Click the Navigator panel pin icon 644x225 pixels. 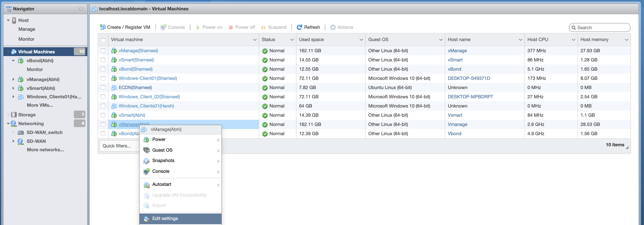(x=81, y=9)
